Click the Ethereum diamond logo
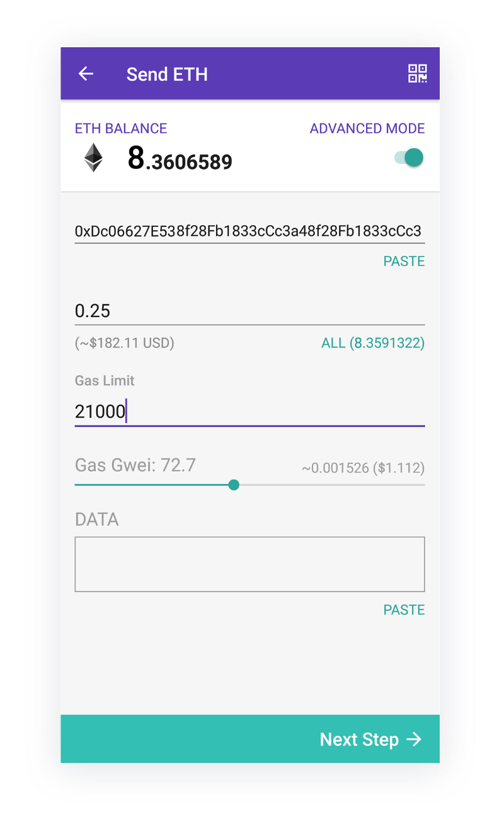Viewport: 504px width, 838px height. (x=93, y=158)
